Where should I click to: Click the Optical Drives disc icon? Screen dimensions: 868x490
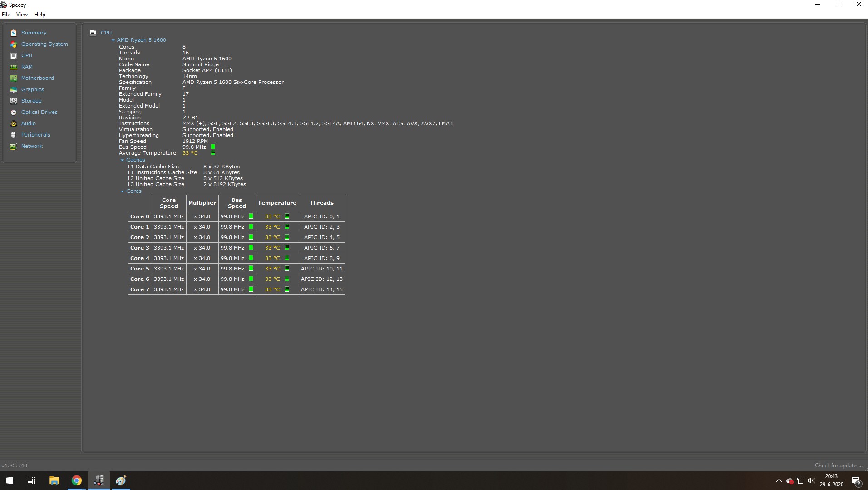(x=14, y=112)
